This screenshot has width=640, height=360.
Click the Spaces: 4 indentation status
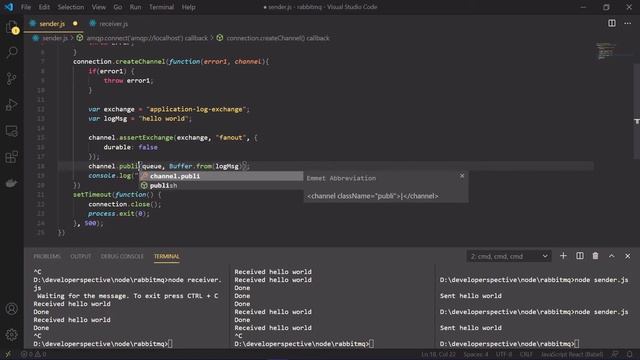476,354
